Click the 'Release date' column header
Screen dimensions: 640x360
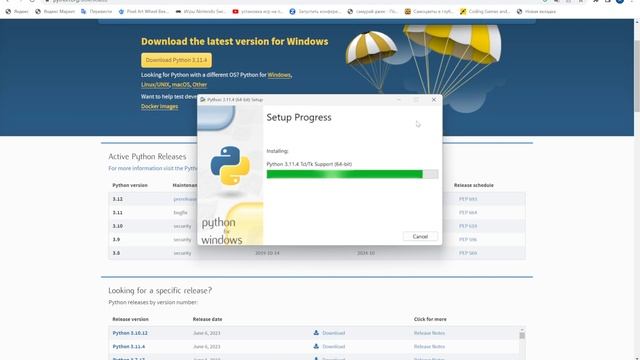tap(207, 319)
